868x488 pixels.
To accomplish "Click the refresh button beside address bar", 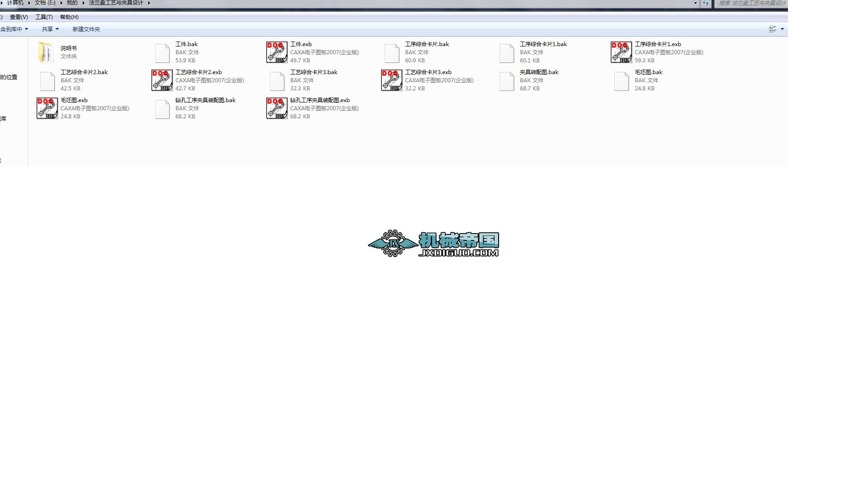I will (705, 3).
